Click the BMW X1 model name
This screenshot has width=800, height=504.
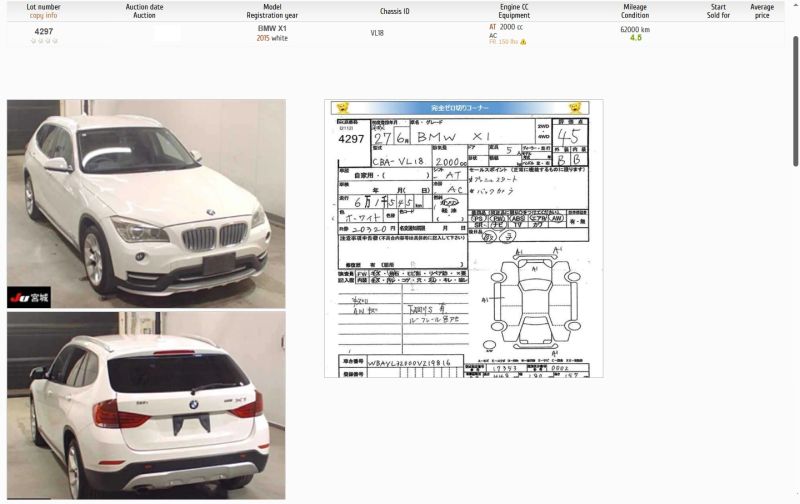tap(272, 29)
